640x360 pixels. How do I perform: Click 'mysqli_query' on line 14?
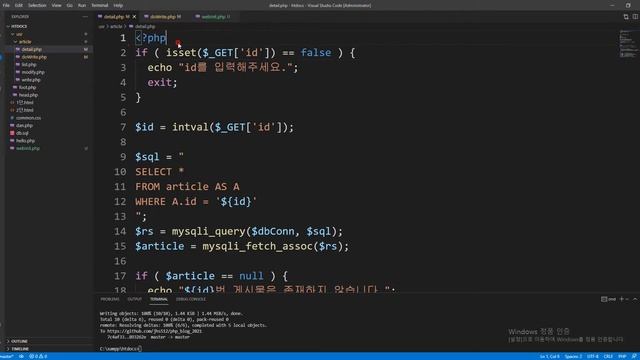coord(209,231)
